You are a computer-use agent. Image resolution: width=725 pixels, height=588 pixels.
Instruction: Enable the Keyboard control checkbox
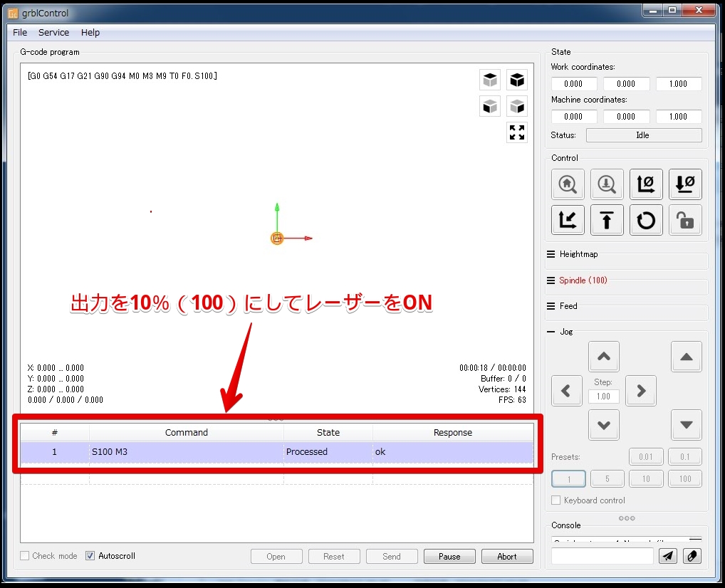pos(556,500)
